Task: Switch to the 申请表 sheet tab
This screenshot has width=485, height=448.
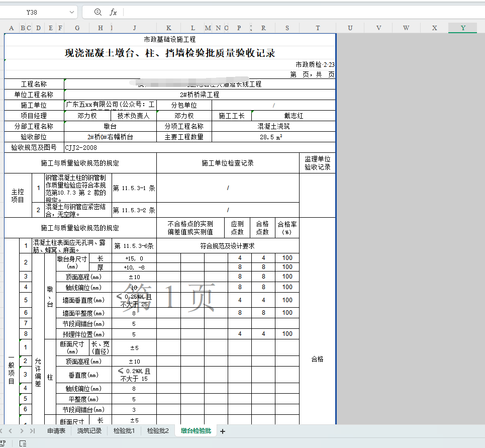Action: [x=56, y=431]
